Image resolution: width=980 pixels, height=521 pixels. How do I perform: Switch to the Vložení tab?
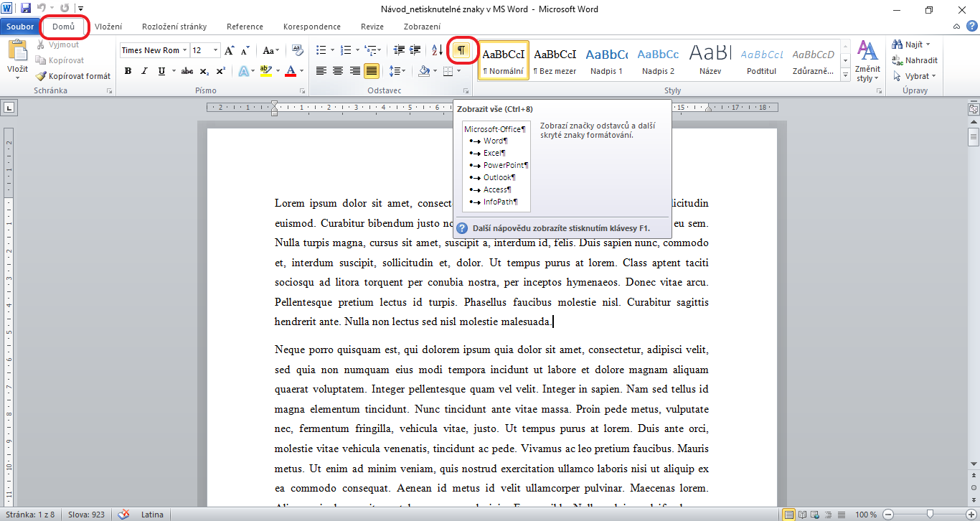pyautogui.click(x=108, y=27)
